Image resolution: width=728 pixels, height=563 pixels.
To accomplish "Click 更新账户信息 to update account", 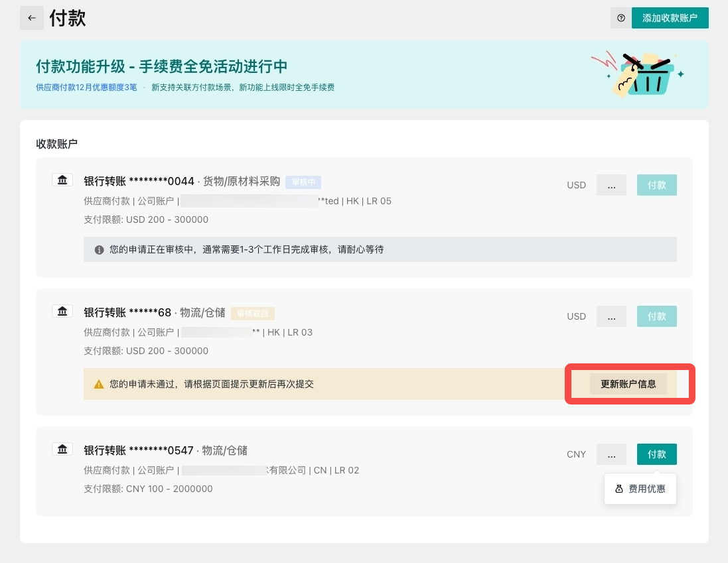I will pos(628,384).
